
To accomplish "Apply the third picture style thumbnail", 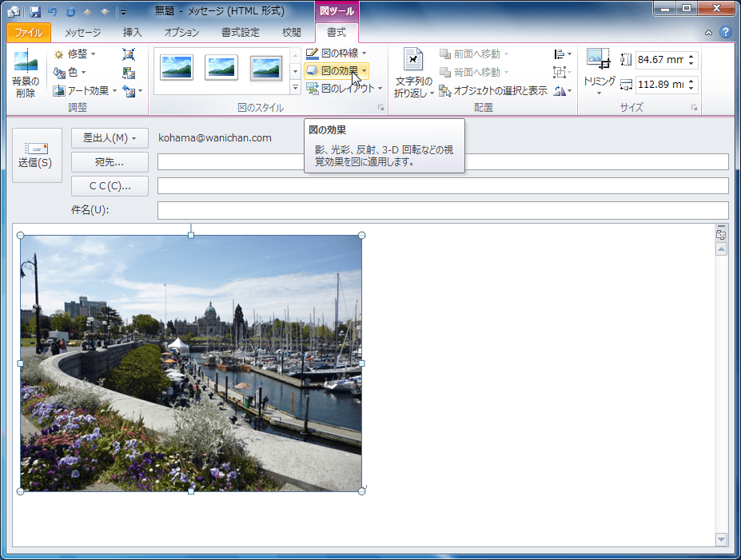I will pos(266,68).
